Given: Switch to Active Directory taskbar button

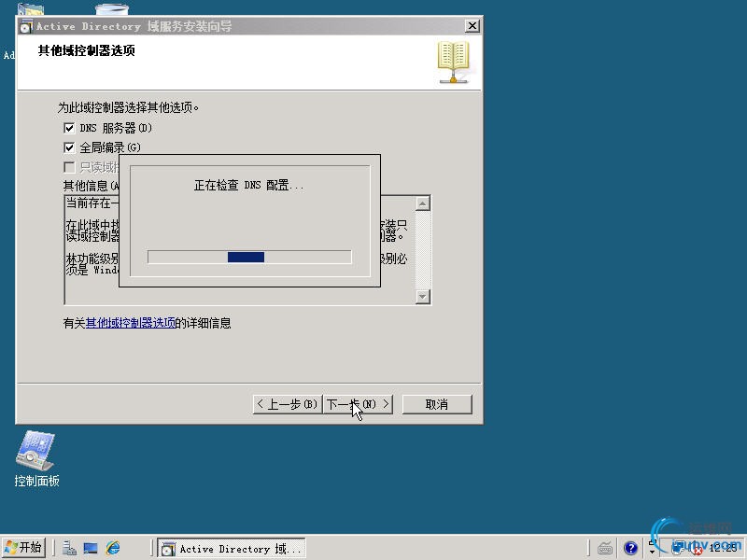Looking at the screenshot, I should coord(232,549).
